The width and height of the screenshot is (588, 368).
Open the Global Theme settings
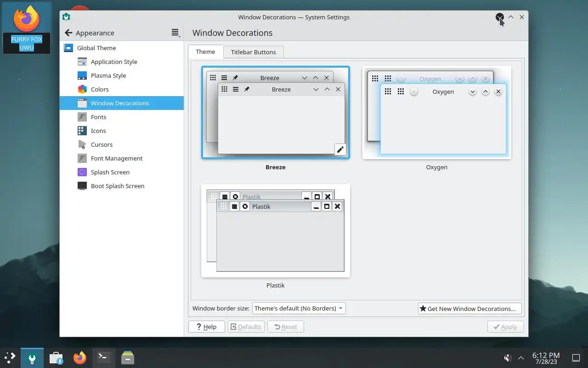[121, 48]
